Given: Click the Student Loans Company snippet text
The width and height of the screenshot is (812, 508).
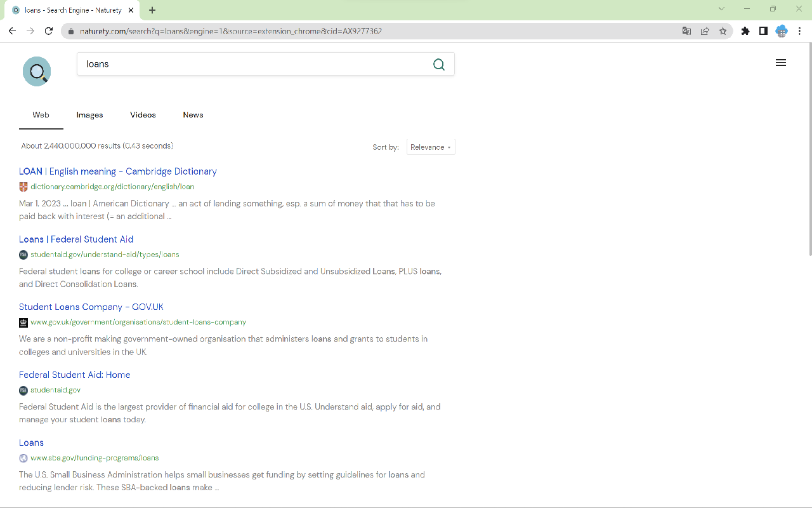Looking at the screenshot, I should click(223, 345).
